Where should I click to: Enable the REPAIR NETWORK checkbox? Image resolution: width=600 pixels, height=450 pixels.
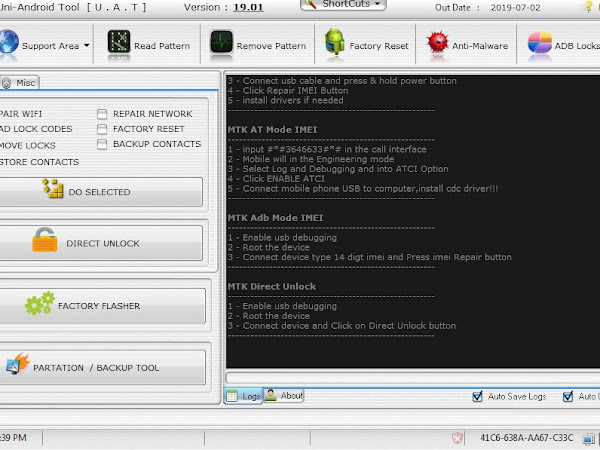click(102, 114)
